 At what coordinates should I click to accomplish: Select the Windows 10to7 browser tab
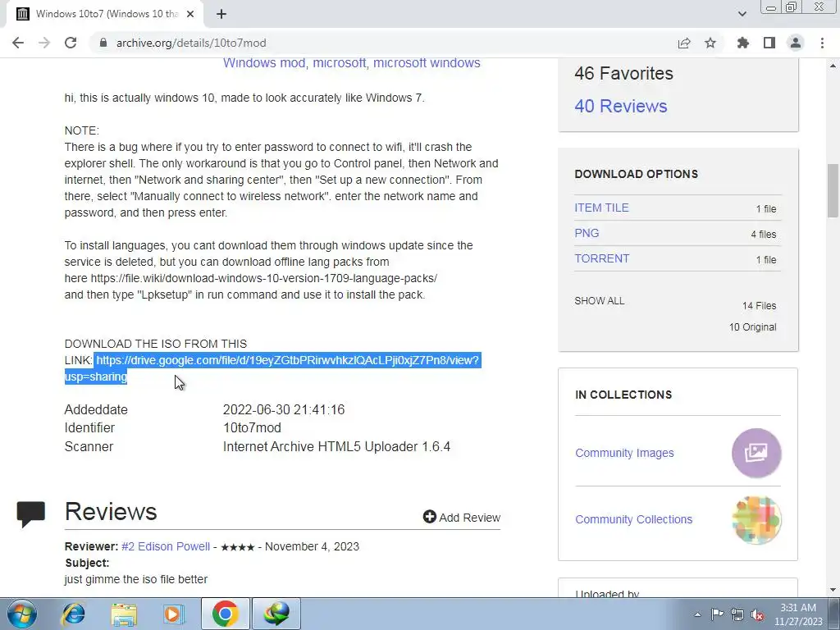105,14
